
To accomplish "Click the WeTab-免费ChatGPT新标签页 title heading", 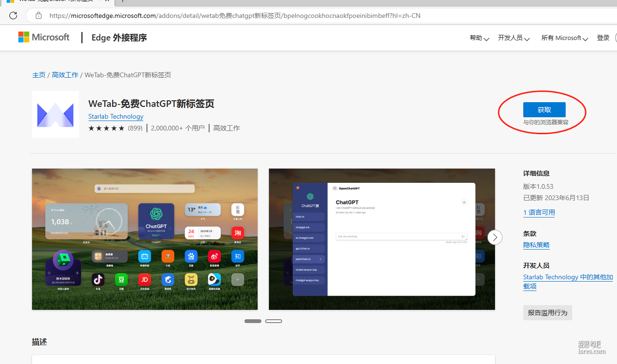I will (152, 104).
